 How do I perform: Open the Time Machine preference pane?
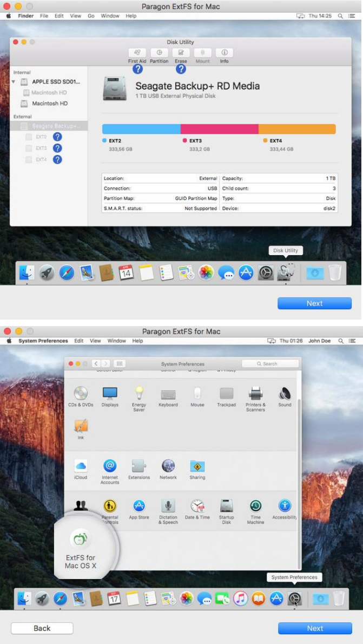click(x=255, y=505)
